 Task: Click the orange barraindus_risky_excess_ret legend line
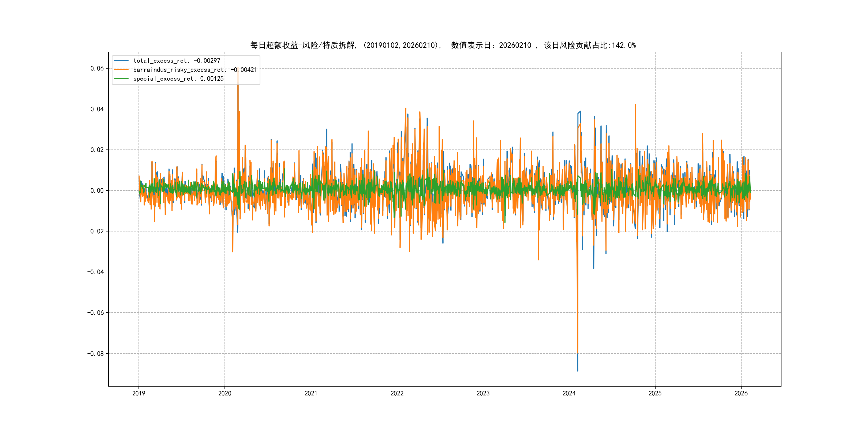121,70
